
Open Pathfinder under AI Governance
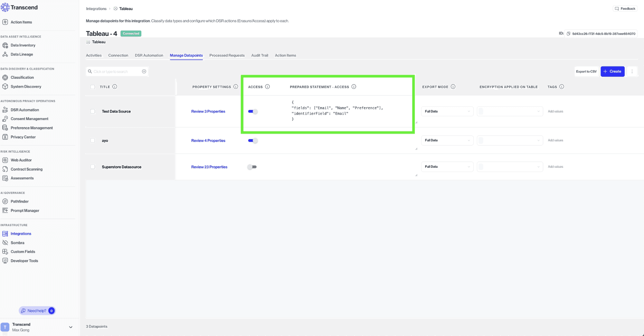[x=20, y=201]
